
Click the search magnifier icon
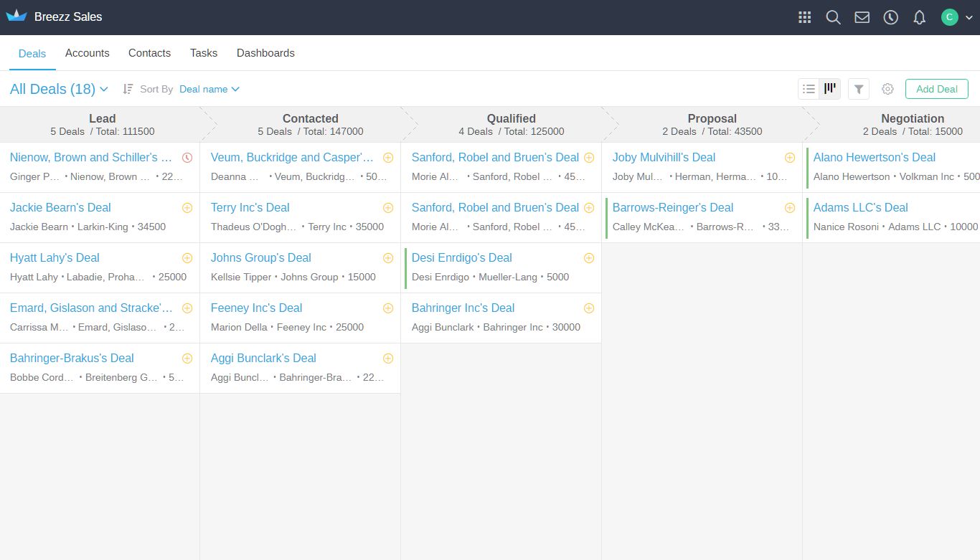coord(833,17)
